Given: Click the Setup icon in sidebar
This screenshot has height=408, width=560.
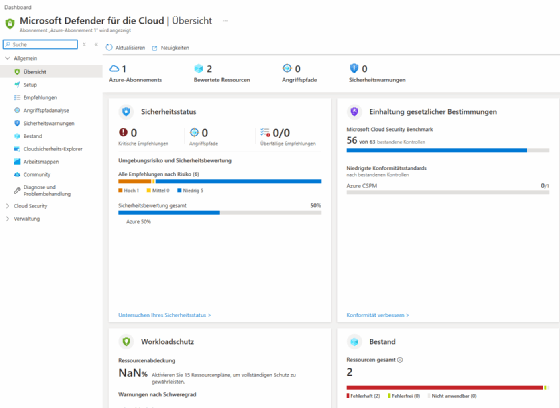Looking at the screenshot, I should [x=17, y=85].
